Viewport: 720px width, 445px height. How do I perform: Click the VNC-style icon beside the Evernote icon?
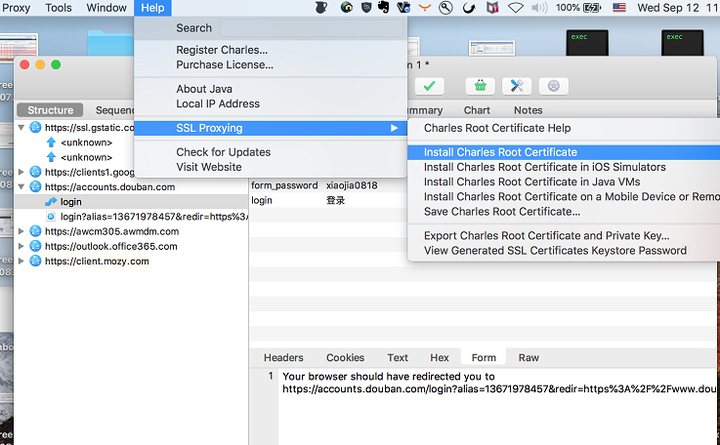(x=403, y=7)
